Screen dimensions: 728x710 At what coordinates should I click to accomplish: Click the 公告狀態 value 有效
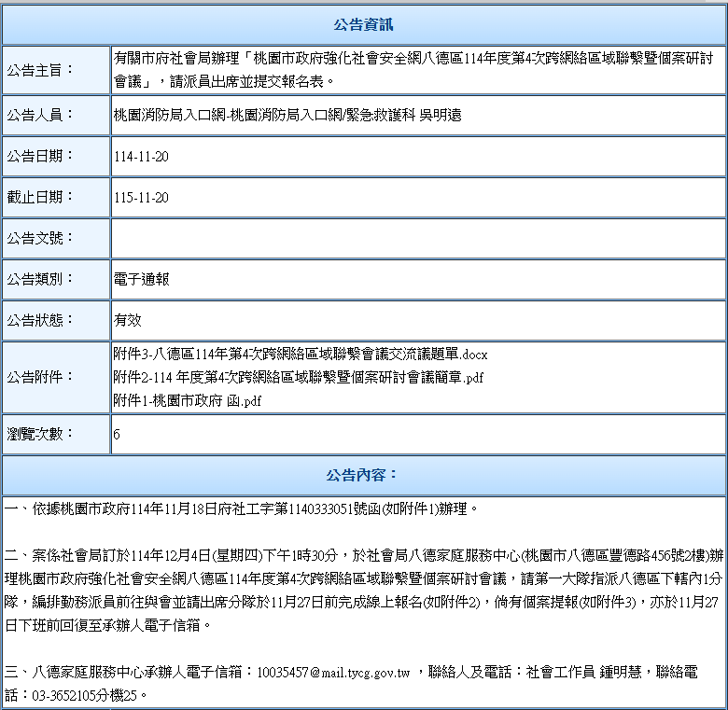[x=128, y=320]
